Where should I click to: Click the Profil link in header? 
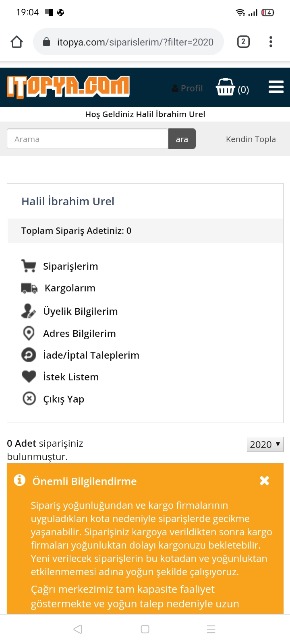click(187, 88)
